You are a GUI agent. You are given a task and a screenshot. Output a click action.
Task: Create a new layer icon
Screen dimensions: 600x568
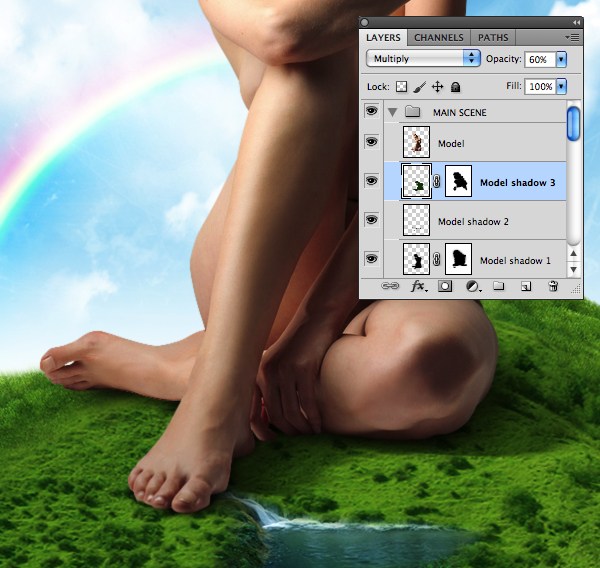(526, 286)
